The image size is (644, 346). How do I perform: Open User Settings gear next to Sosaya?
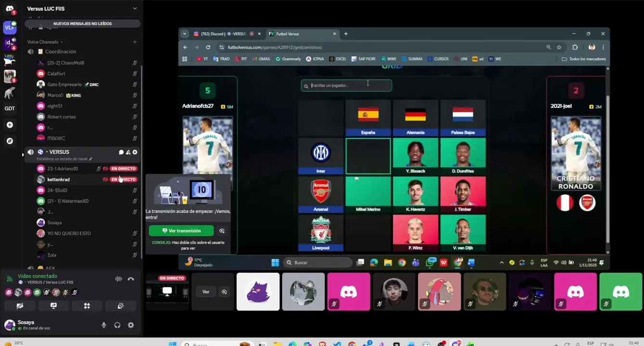coord(131,325)
